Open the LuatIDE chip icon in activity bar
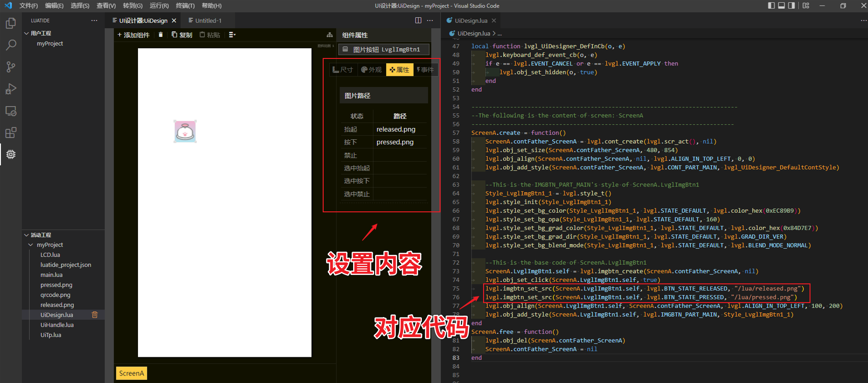 [x=11, y=154]
